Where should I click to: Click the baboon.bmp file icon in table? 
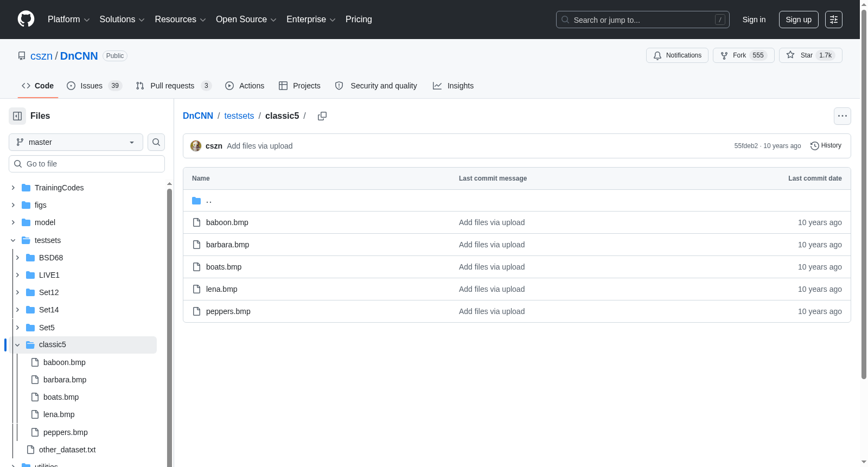197,222
